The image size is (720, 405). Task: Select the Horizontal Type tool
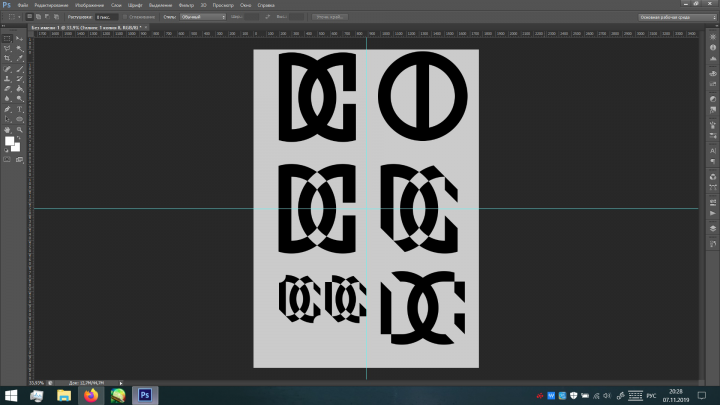(19, 109)
